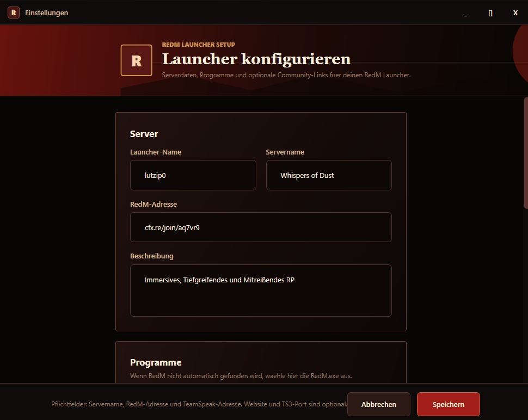The height and width of the screenshot is (420, 528).
Task: Click the 'Beschreibung' label
Action: coord(151,256)
